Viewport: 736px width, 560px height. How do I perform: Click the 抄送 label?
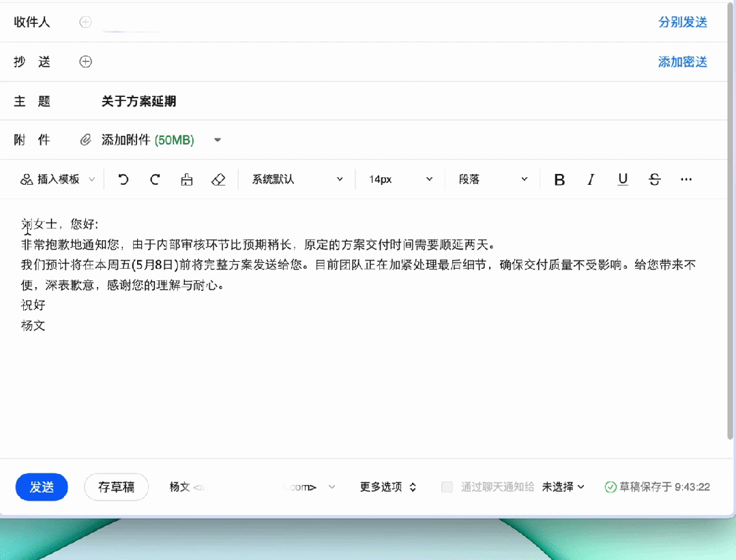[x=32, y=61]
